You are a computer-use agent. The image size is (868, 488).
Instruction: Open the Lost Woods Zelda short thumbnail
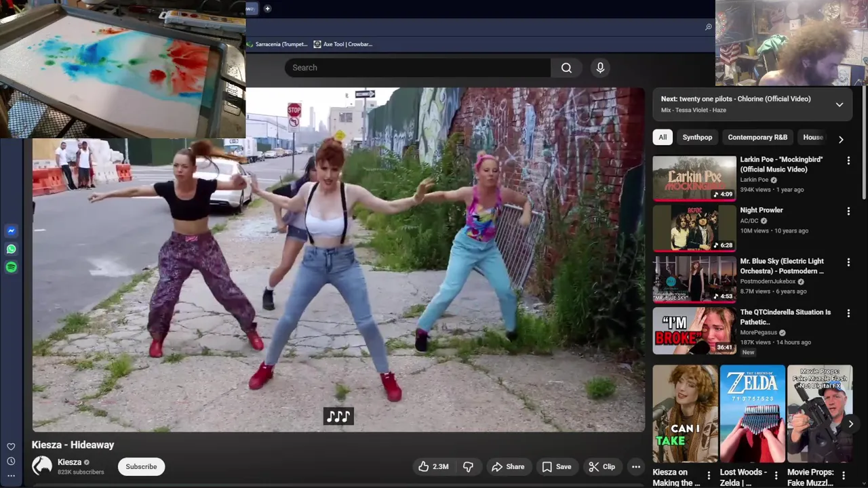coord(752,414)
